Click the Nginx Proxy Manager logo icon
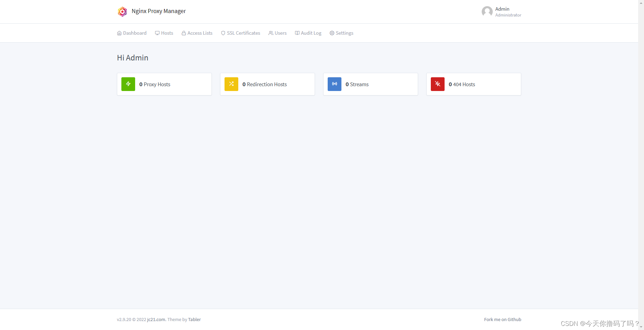Screen dimensions: 644x330 (x=122, y=11)
